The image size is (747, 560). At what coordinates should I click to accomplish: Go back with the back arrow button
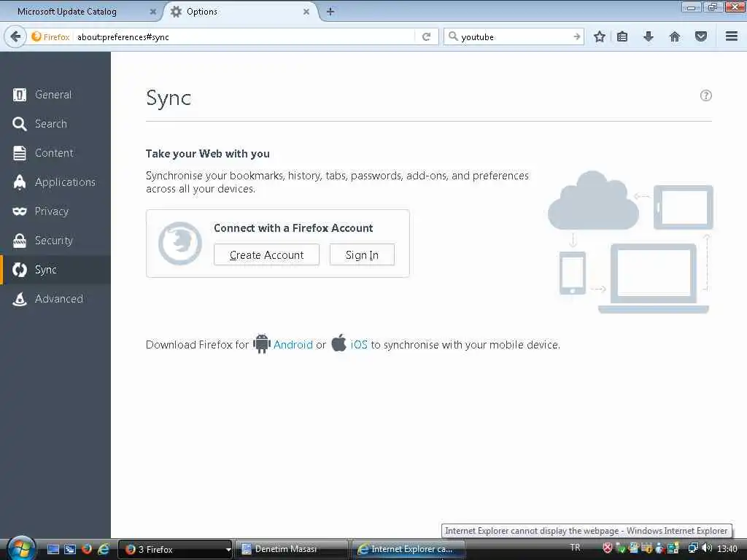16,36
